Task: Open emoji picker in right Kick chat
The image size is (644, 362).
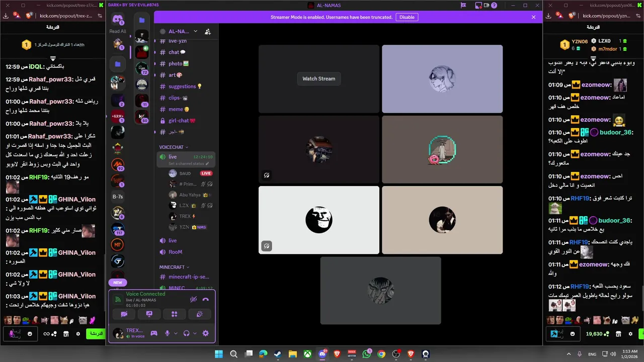Action: tap(572, 334)
